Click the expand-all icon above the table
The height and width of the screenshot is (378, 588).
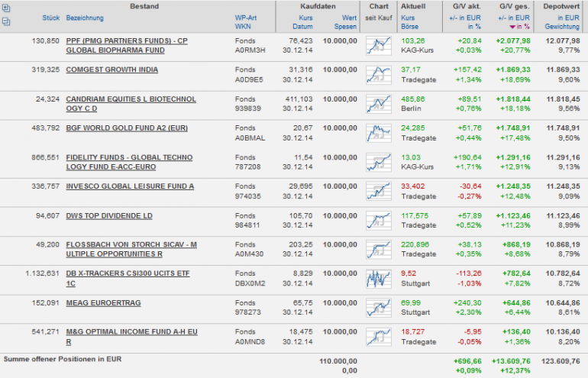pos(6,8)
